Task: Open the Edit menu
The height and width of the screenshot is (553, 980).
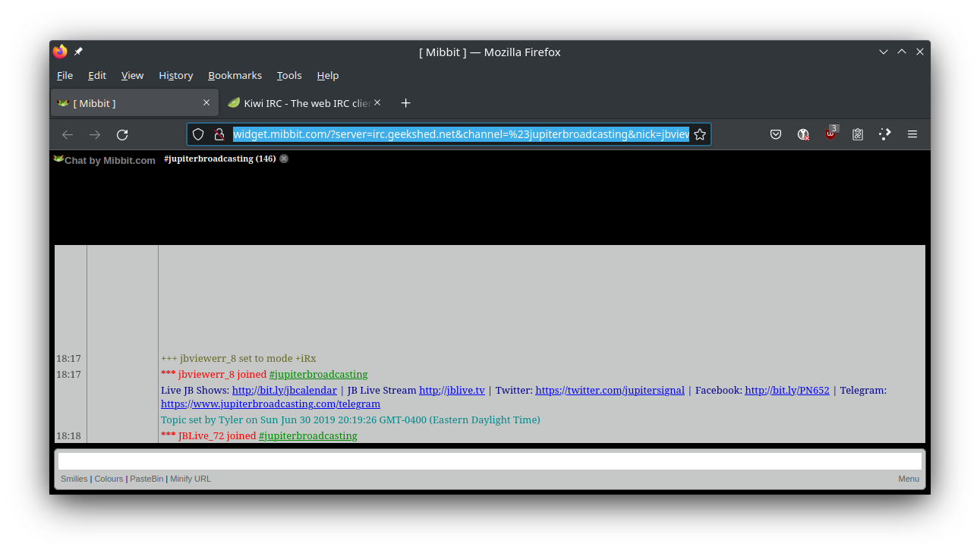Action: tap(97, 75)
